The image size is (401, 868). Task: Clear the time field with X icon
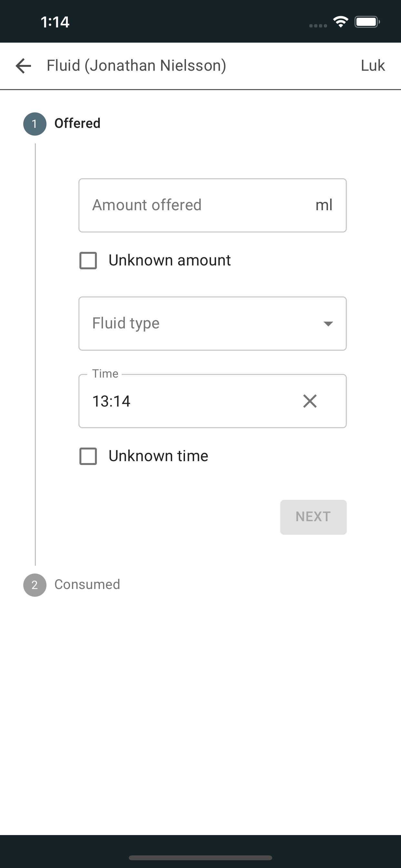click(310, 401)
